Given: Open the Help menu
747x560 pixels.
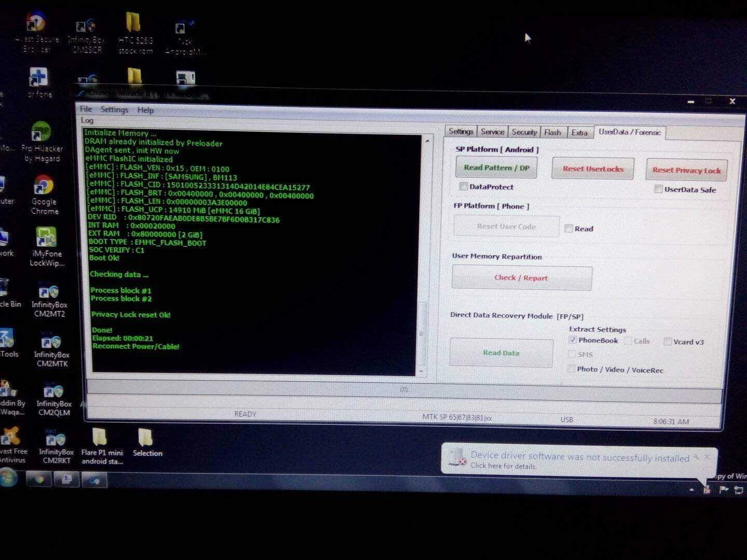Looking at the screenshot, I should coord(145,110).
